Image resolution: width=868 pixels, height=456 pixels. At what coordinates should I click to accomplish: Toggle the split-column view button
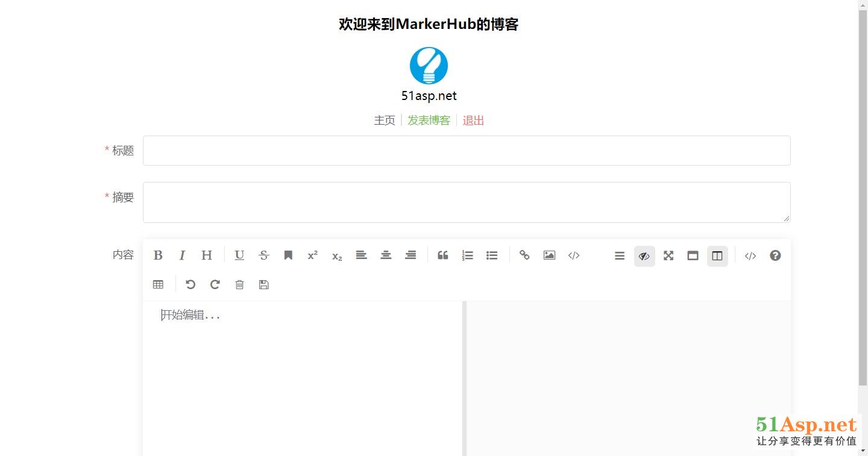pyautogui.click(x=717, y=256)
